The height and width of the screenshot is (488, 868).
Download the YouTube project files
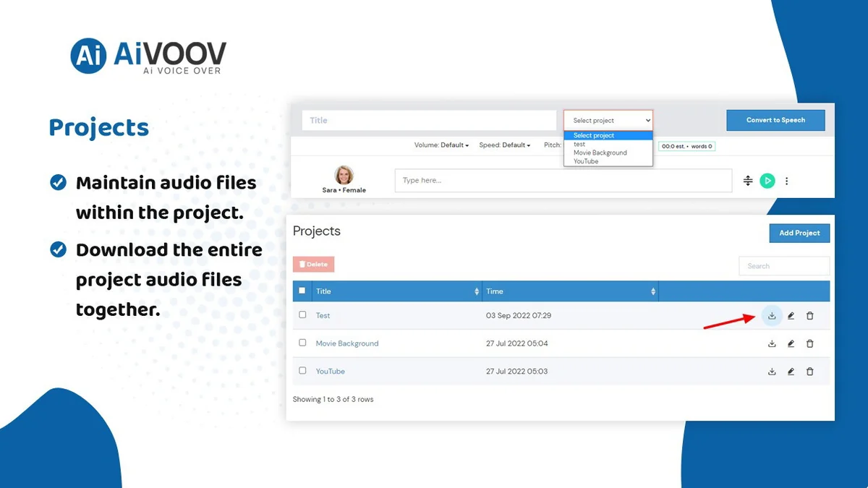click(x=772, y=372)
